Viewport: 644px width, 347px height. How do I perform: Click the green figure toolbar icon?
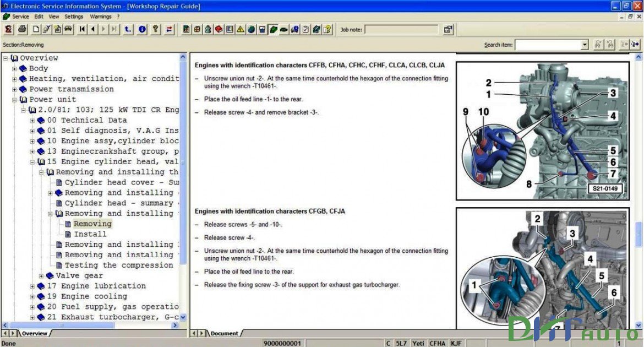click(x=208, y=29)
